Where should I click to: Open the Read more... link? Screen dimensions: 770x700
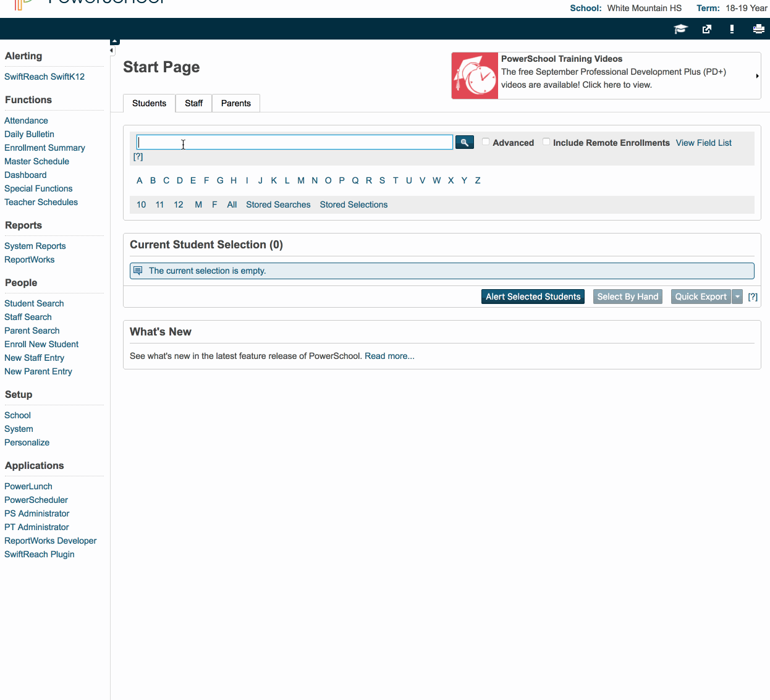(389, 356)
